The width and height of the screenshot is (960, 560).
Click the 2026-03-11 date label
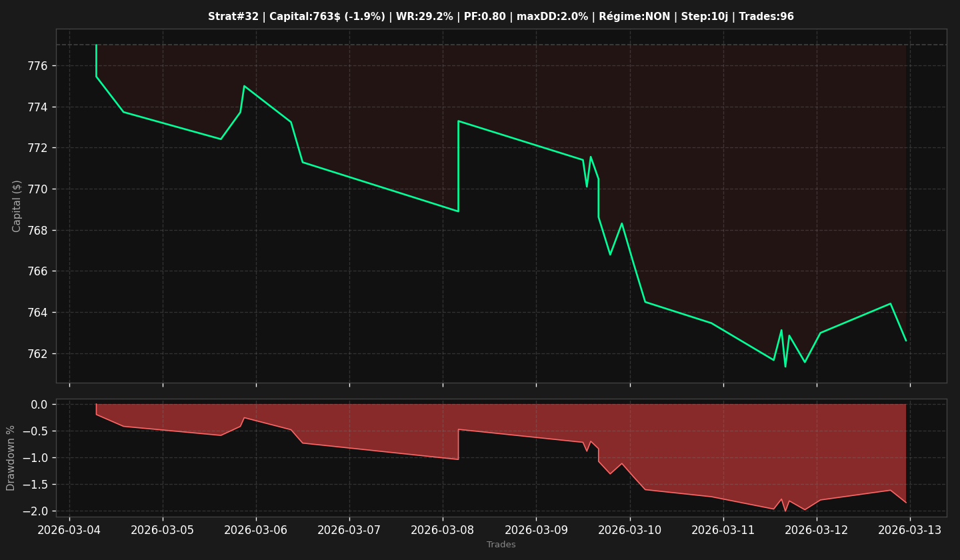click(723, 530)
